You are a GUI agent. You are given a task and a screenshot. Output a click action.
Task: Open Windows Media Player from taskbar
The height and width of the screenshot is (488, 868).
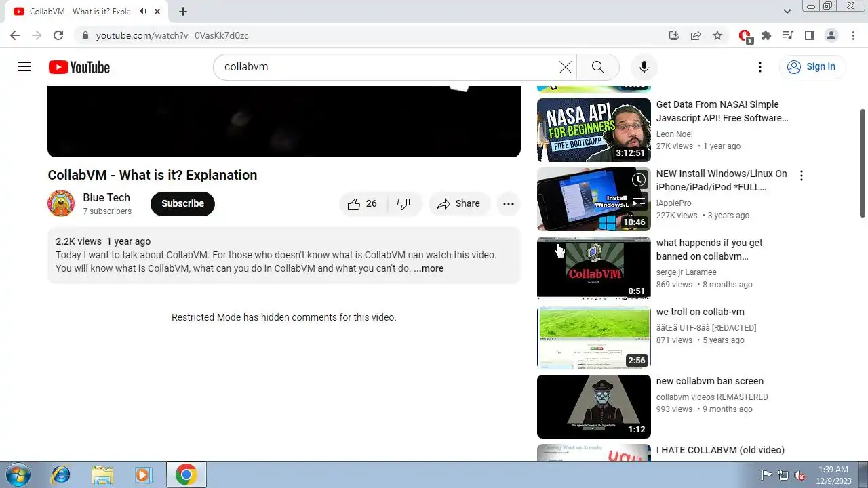click(x=143, y=474)
